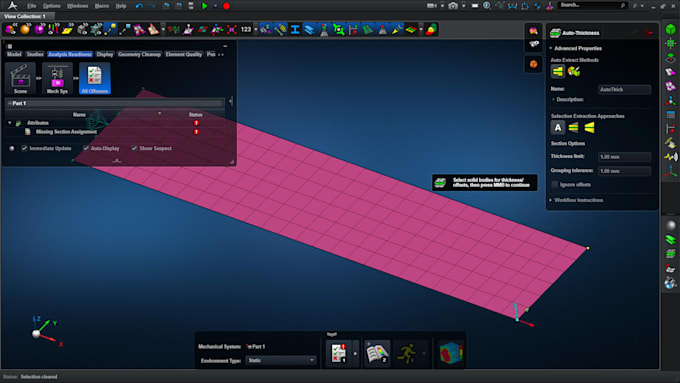Click the orange cube icon beside the viewport
Image resolution: width=680 pixels, height=383 pixels.
click(x=533, y=64)
